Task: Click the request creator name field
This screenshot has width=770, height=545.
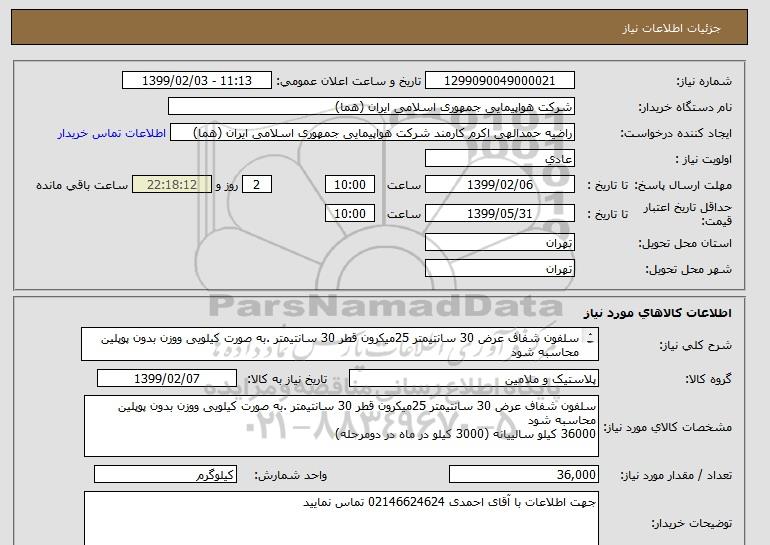Action: click(372, 133)
